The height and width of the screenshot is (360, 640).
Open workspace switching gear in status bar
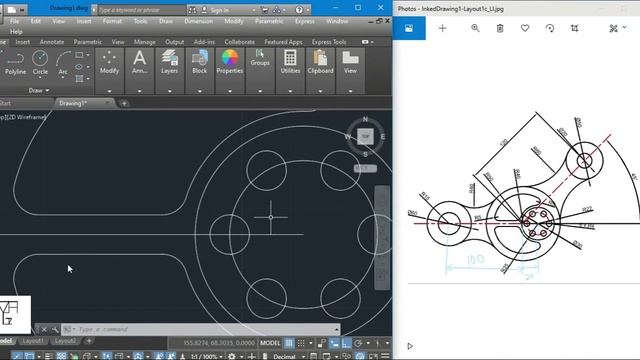pos(232,356)
